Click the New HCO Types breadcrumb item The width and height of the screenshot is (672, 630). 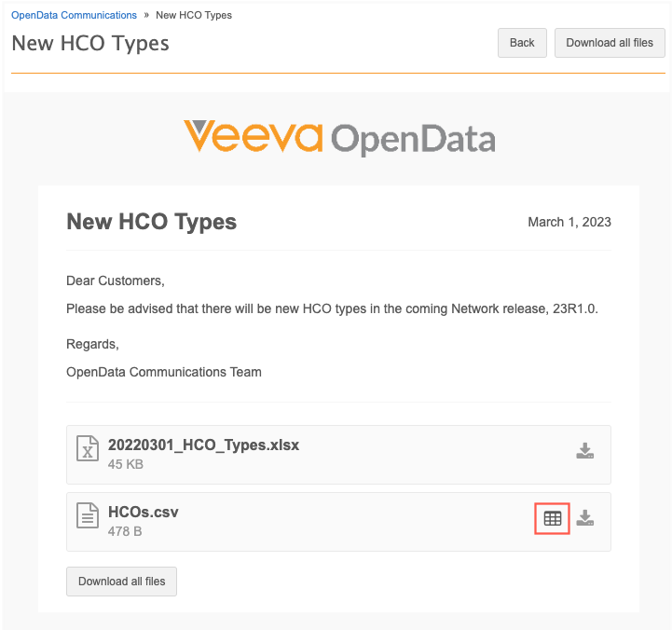[194, 15]
